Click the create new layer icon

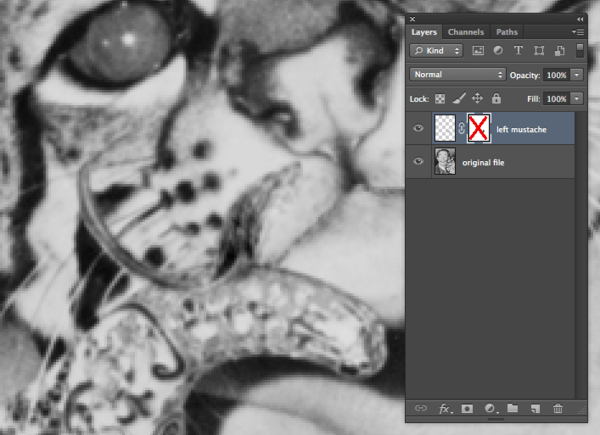[x=535, y=409]
